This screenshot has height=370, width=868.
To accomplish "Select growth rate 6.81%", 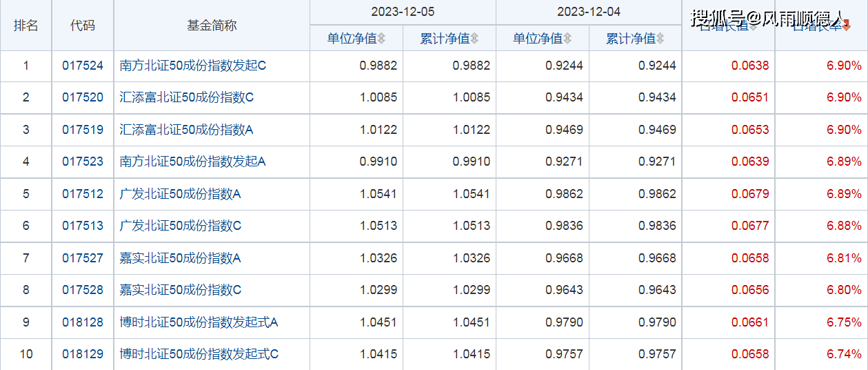I will [x=844, y=258].
